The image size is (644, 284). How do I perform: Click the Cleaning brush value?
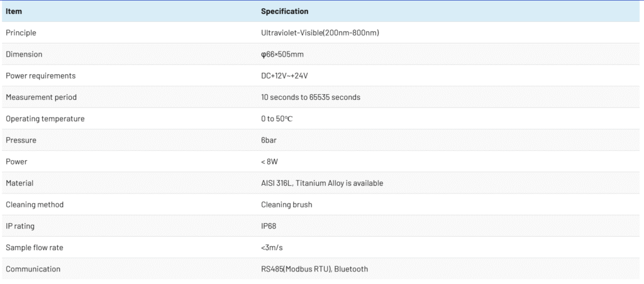pos(287,204)
